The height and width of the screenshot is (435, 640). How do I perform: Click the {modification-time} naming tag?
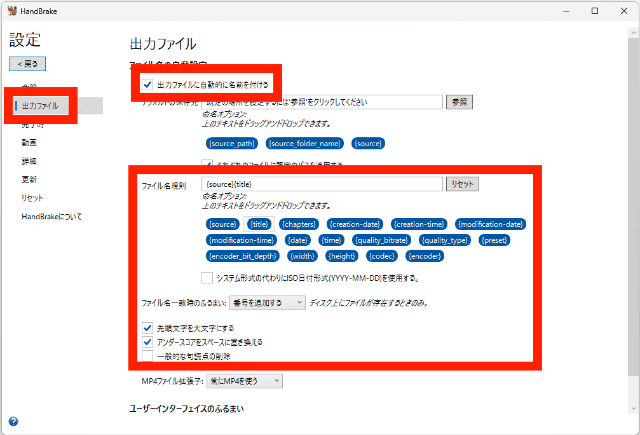coord(242,240)
